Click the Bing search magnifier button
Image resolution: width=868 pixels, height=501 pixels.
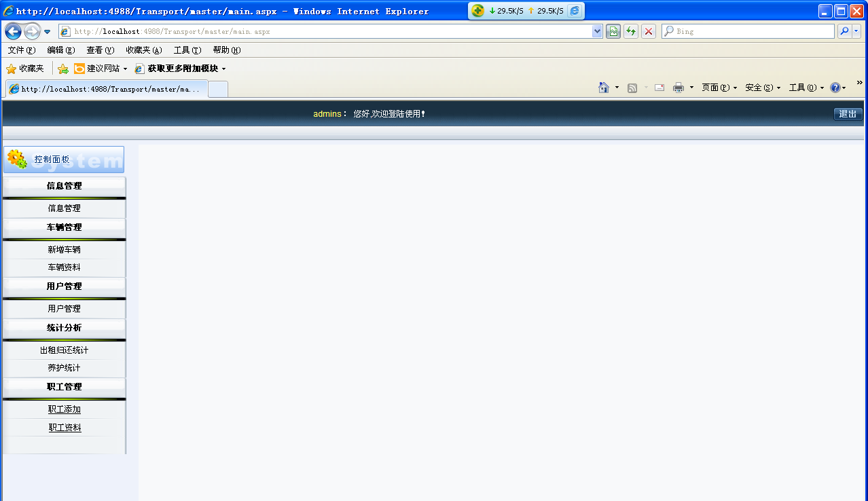click(844, 31)
